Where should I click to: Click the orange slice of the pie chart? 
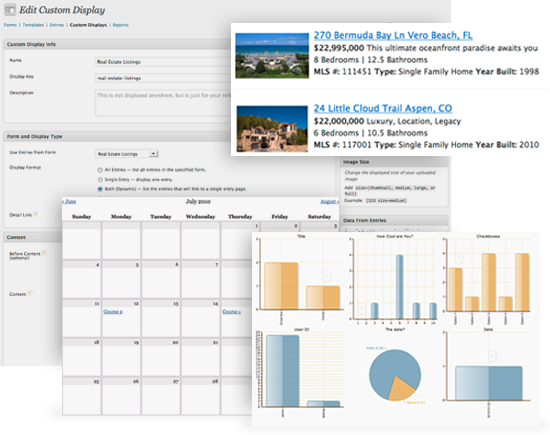[x=401, y=389]
